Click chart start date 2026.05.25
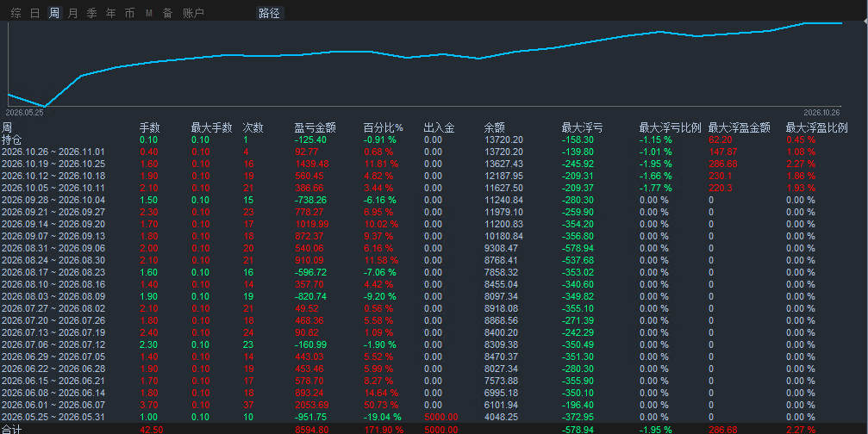The height and width of the screenshot is (434, 868). click(24, 112)
